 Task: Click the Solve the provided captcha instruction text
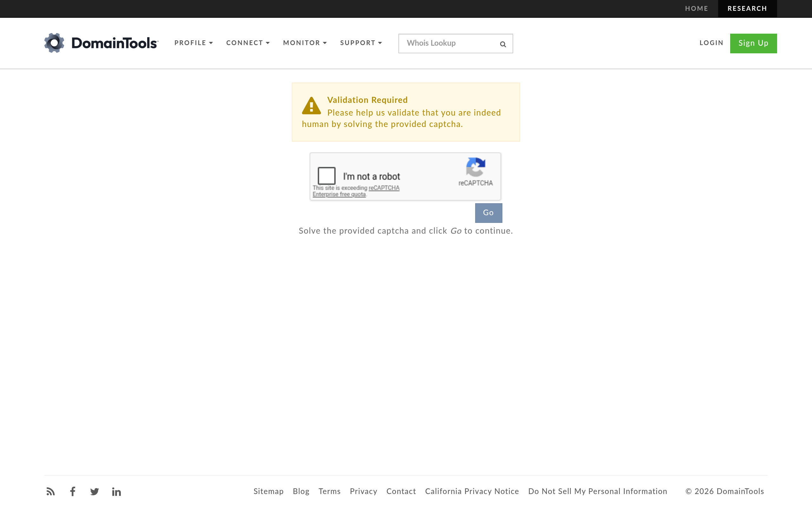406,231
